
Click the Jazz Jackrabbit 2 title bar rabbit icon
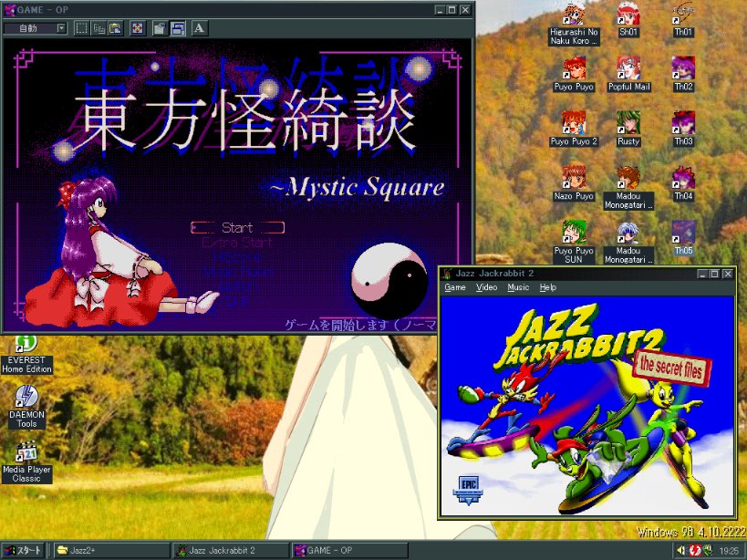[x=447, y=274]
